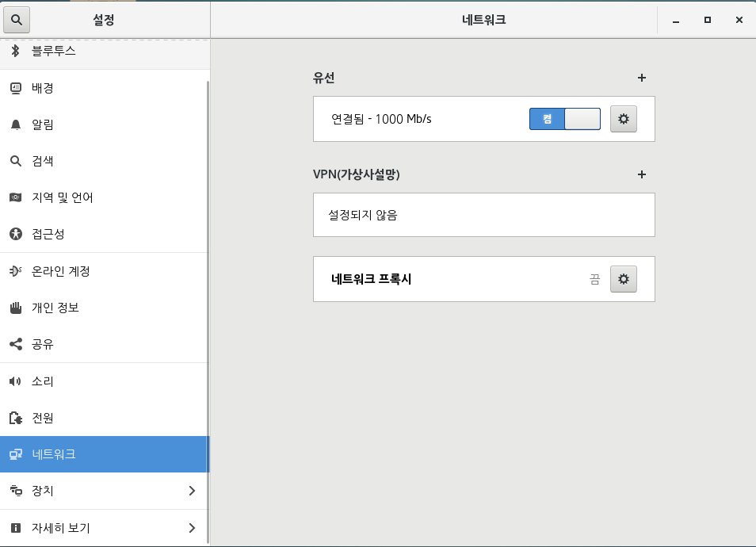The image size is (756, 547).
Task: Open 소리 settings
Action: click(104, 381)
